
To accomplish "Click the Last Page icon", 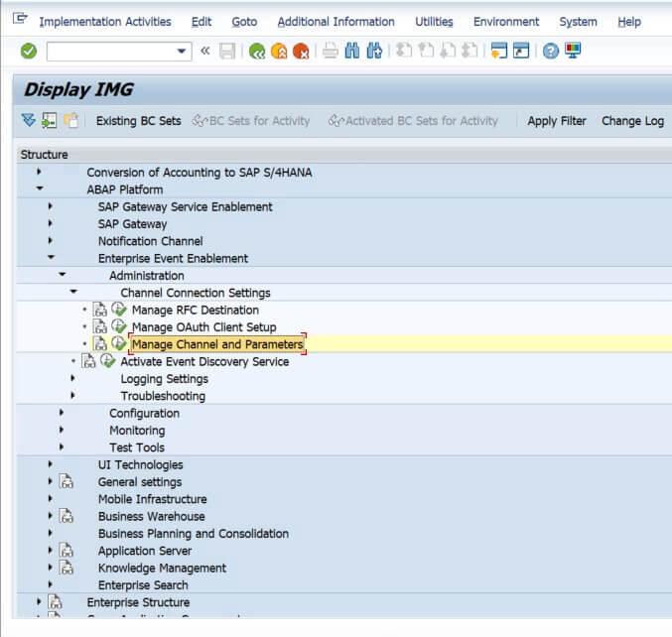I will [x=470, y=51].
